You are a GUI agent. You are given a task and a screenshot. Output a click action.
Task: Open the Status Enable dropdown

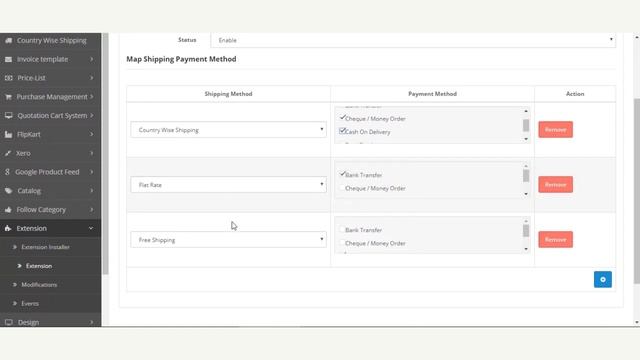click(413, 40)
